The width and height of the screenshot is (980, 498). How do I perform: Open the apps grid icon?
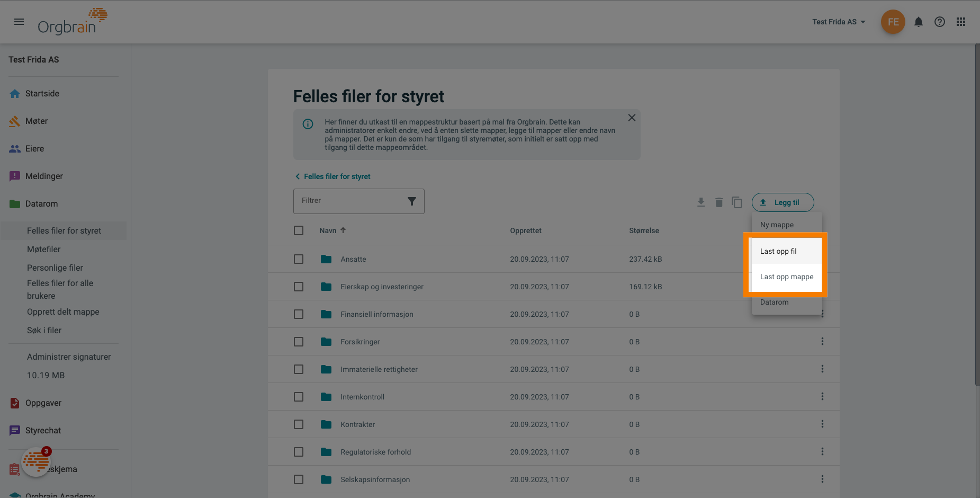(961, 22)
